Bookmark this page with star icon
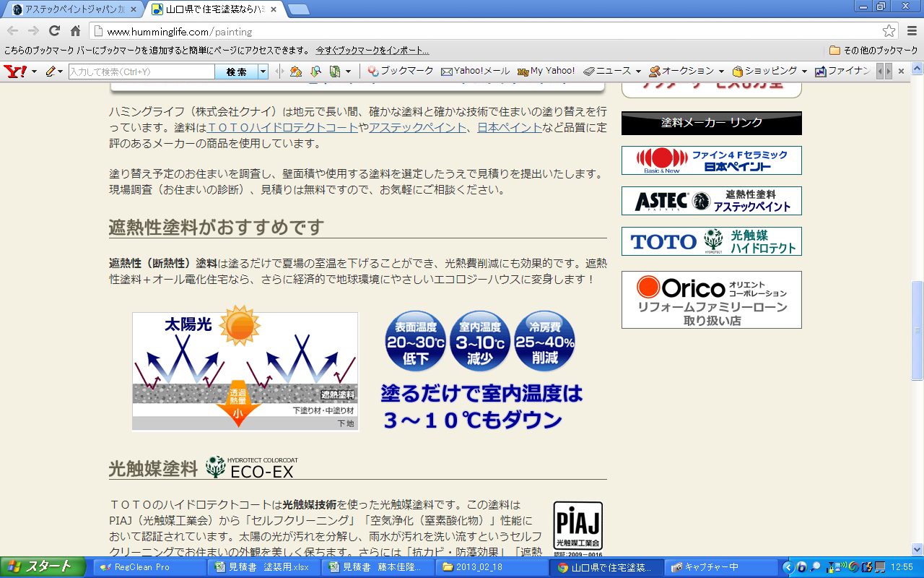Screen dimensions: 924x578 click(889, 31)
